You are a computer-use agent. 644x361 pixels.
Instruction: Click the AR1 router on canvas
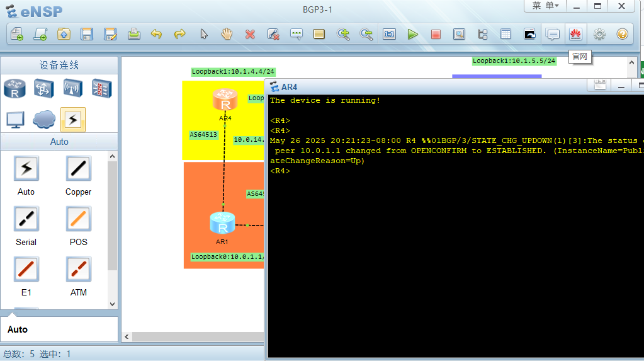click(x=222, y=223)
